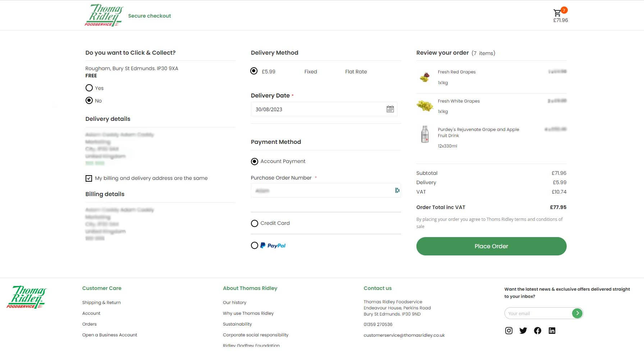Click the Thomas Ridley header logo

click(x=104, y=15)
